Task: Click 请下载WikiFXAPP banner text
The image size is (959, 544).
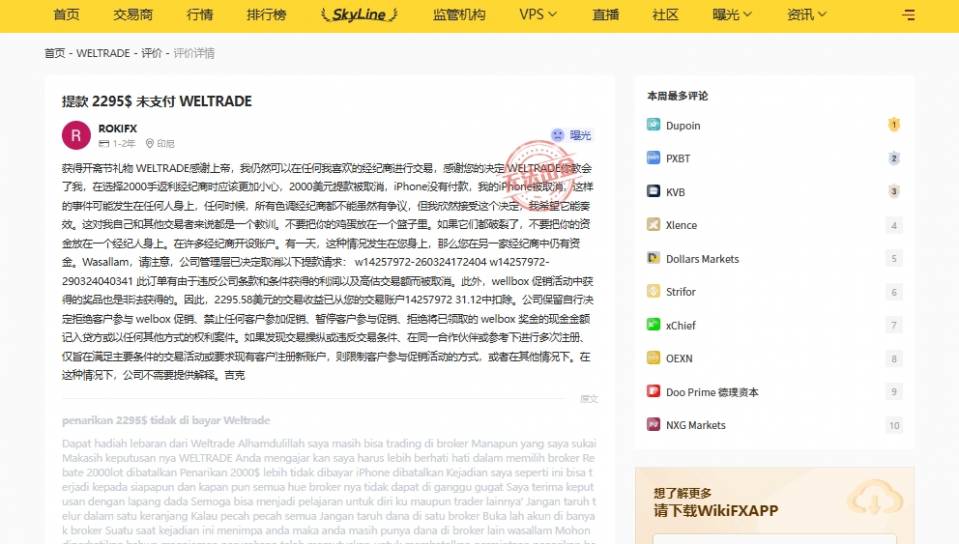Action: 716,511
